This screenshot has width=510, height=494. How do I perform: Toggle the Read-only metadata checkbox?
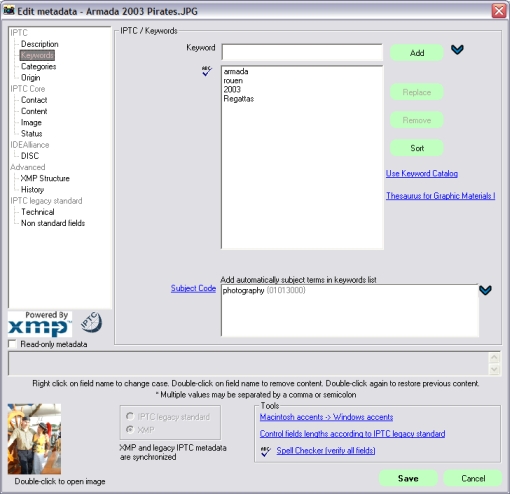click(12, 344)
